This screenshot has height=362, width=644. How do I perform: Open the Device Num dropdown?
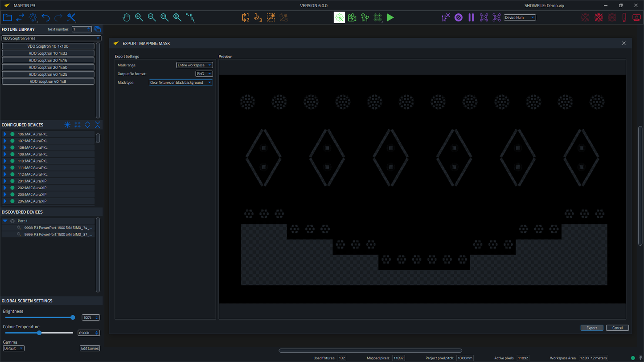pyautogui.click(x=520, y=17)
